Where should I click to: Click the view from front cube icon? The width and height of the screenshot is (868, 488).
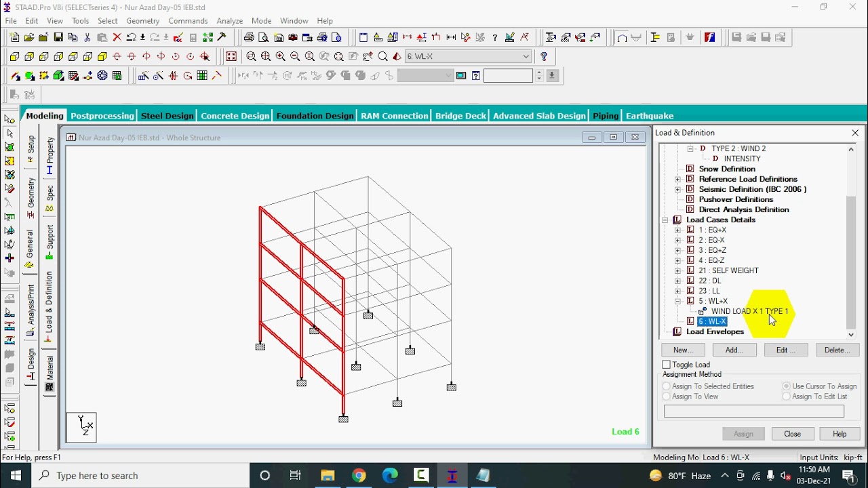pyautogui.click(x=15, y=57)
